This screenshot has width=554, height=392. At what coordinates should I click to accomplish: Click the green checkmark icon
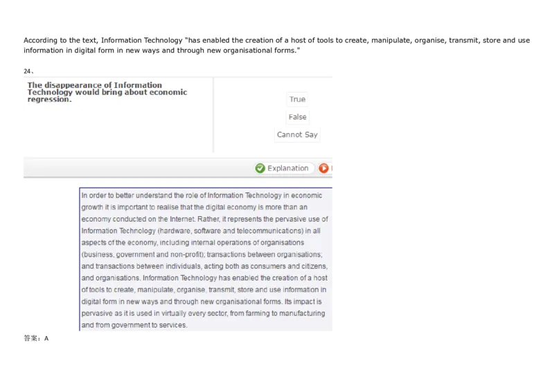click(x=260, y=168)
